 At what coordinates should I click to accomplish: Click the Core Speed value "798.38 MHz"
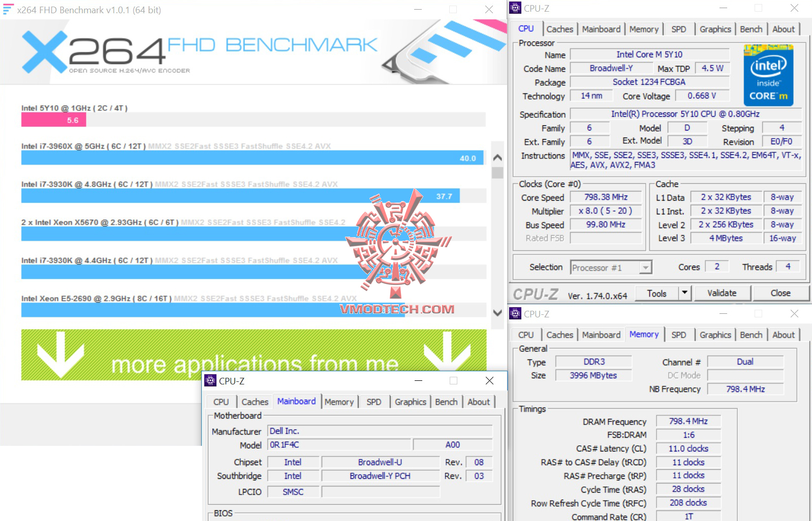tap(606, 197)
